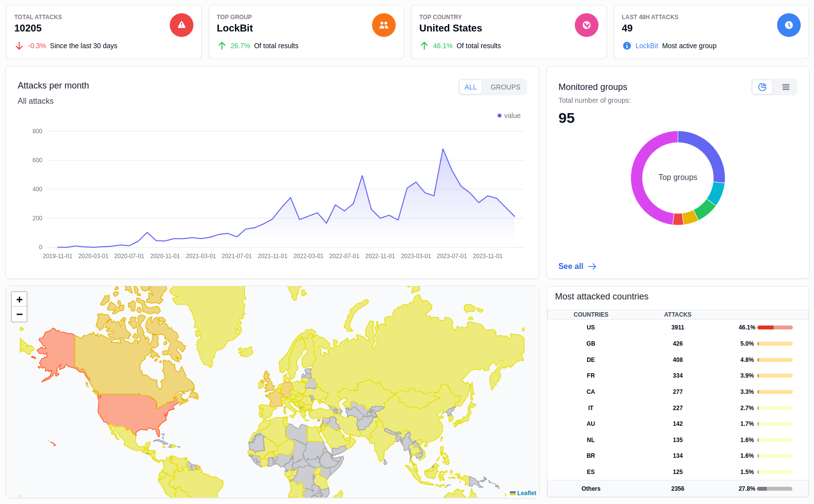Open the Leaflet attribution link

tap(527, 493)
